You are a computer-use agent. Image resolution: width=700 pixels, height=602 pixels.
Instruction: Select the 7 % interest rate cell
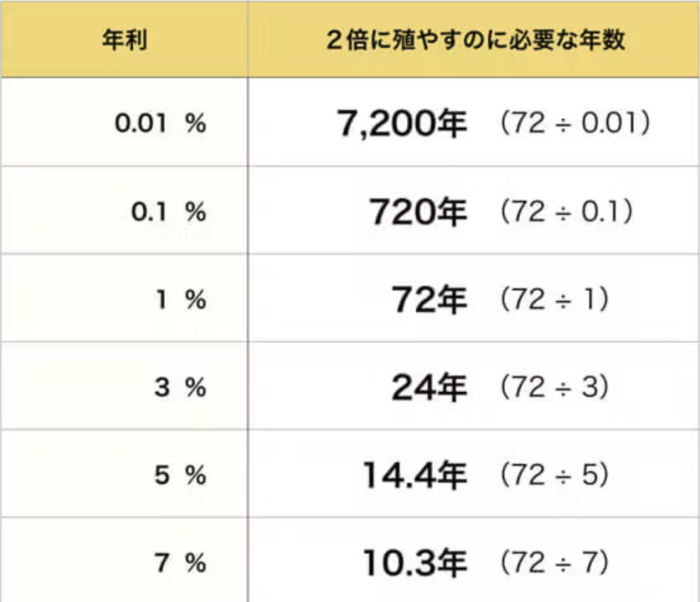180,563
